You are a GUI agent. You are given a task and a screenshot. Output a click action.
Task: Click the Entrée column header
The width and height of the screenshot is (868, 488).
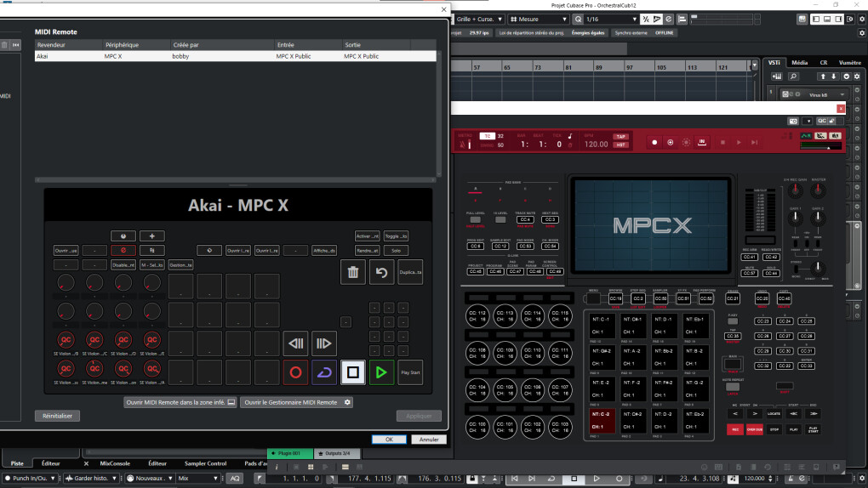[x=308, y=45]
